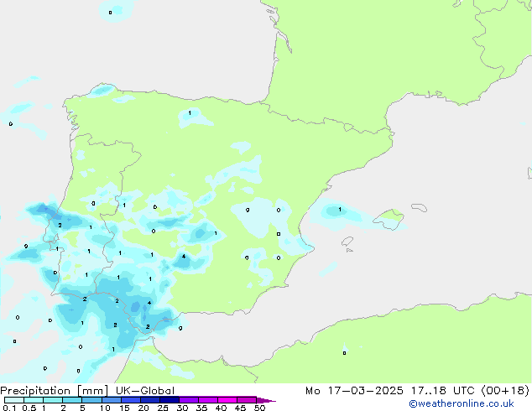The image size is (532, 411).
Task: Select the 30–35 mm purple legend swatch
Action: 188,400
